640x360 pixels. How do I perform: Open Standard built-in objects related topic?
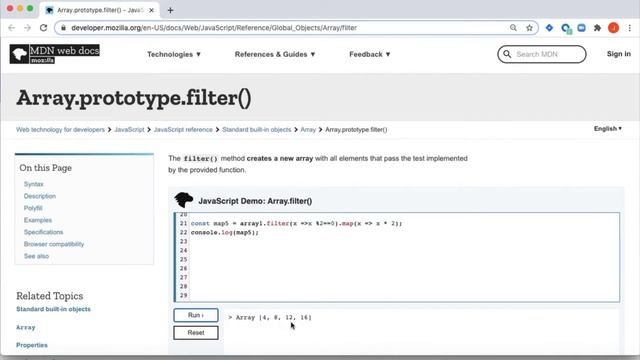pos(53,309)
